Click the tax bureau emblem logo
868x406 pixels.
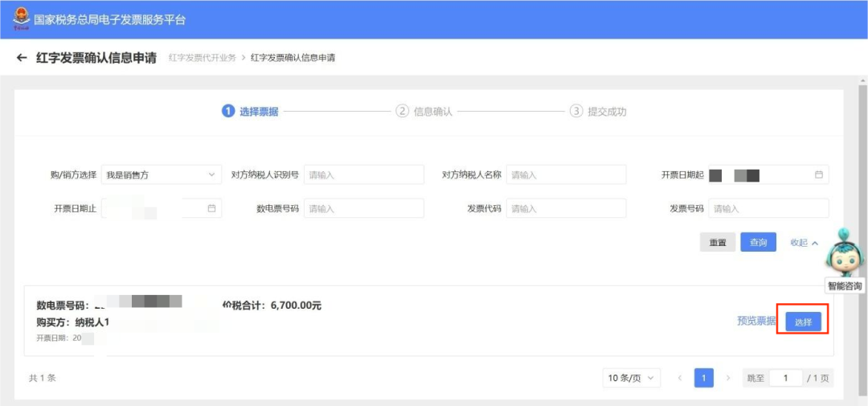click(x=21, y=18)
